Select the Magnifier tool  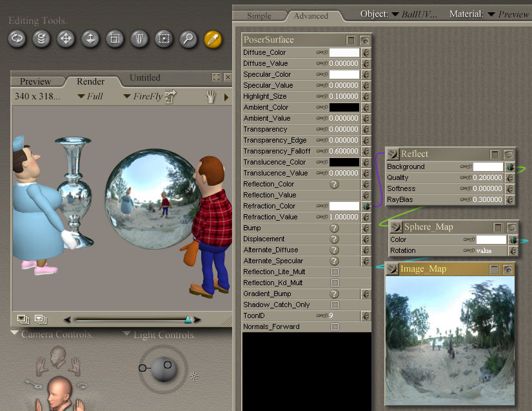(x=188, y=39)
